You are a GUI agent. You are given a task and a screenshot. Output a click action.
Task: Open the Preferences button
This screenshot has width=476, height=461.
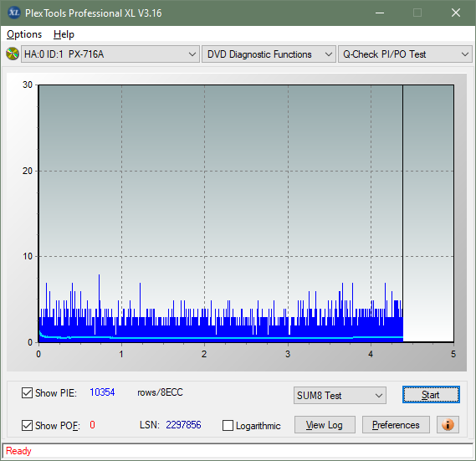[396, 424]
